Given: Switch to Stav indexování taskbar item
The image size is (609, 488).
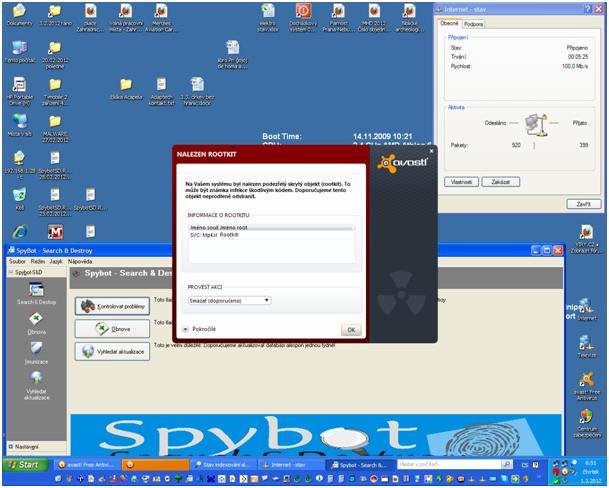Looking at the screenshot, I should tap(223, 465).
